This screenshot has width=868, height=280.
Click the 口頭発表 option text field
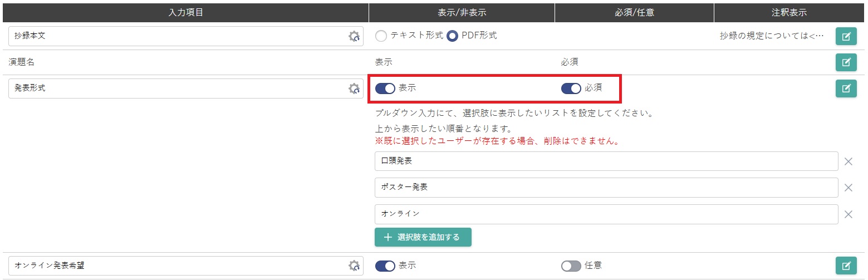[x=606, y=161]
